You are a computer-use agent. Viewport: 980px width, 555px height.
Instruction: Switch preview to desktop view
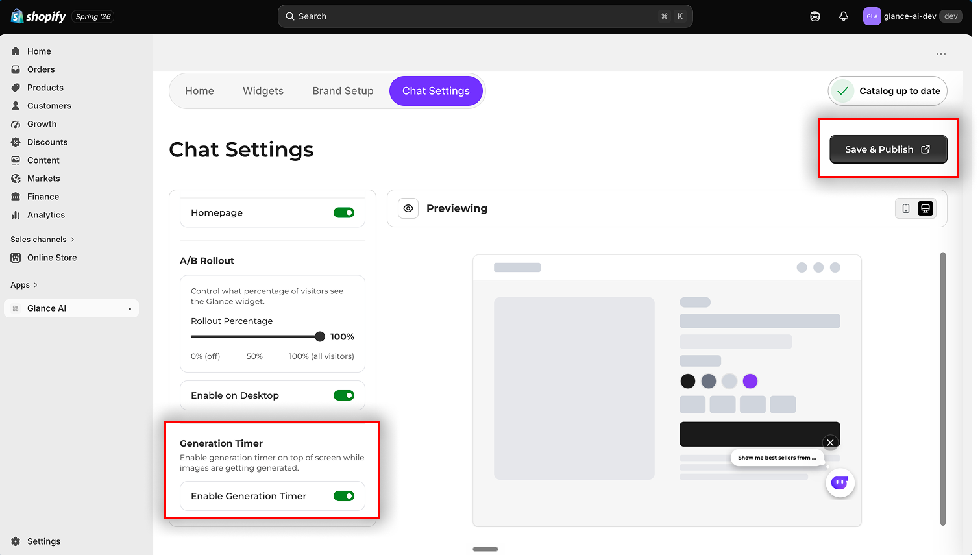click(x=925, y=208)
